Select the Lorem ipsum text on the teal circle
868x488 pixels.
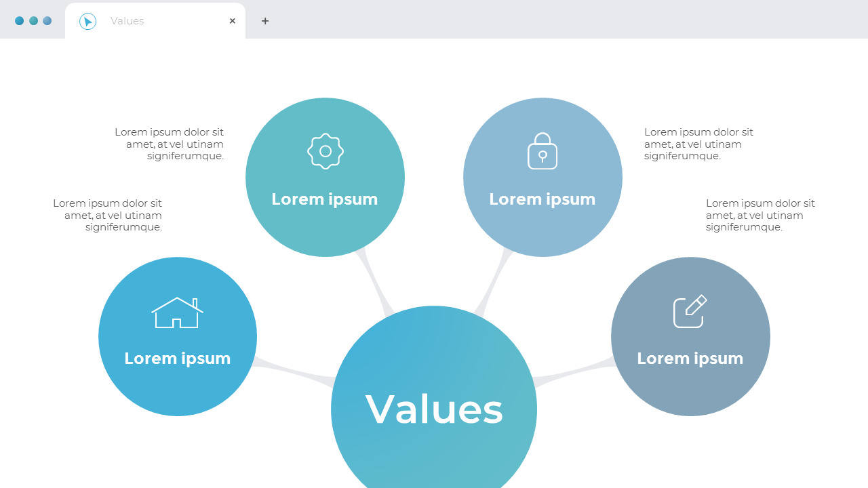pyautogui.click(x=325, y=199)
